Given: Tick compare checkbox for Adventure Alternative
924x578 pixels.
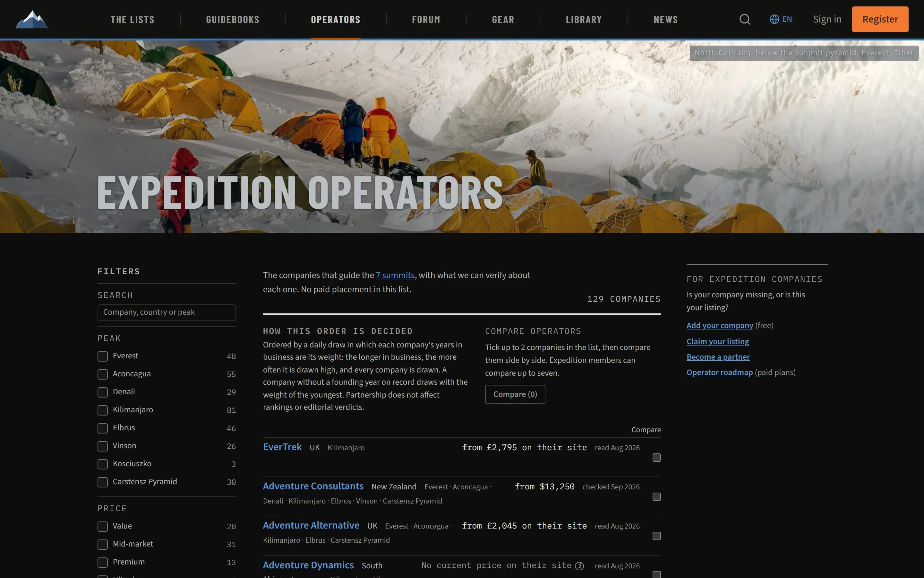Looking at the screenshot, I should click(656, 536).
